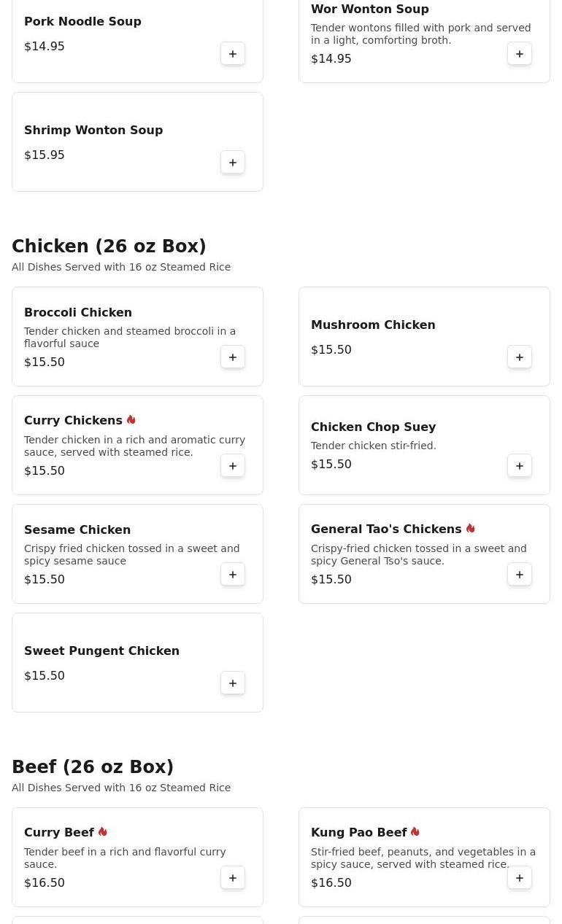Viewport: 562px width, 924px height.
Task: Add Mushroom Chicken using plus button
Action: (x=520, y=357)
